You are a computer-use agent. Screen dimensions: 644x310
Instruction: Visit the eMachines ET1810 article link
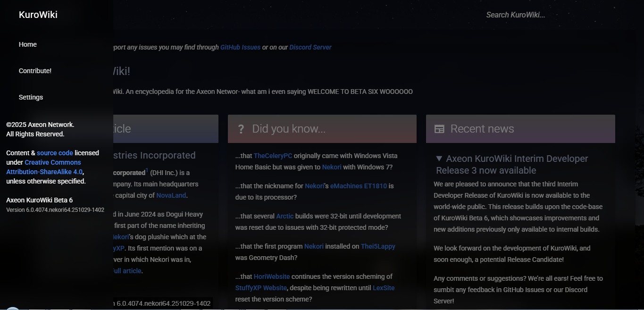point(358,186)
